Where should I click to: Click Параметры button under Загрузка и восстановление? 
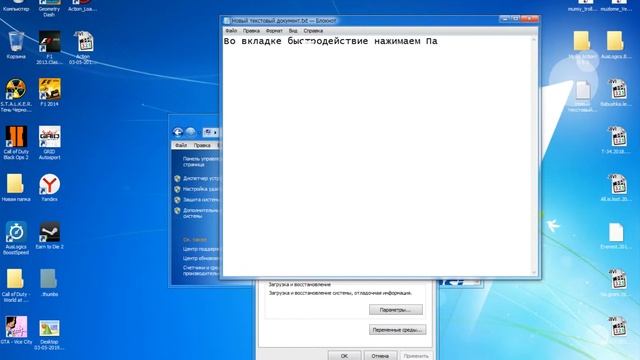coord(396,310)
